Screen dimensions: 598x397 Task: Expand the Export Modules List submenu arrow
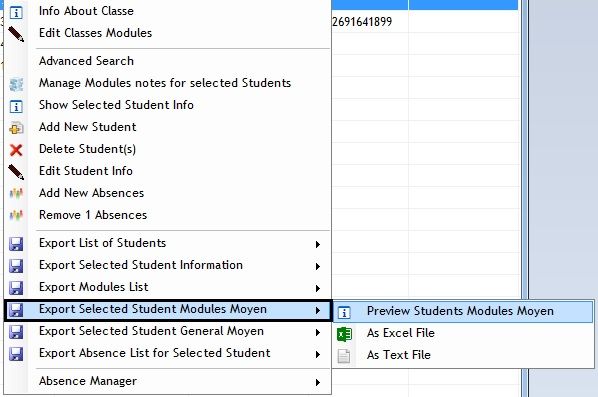[318, 289]
